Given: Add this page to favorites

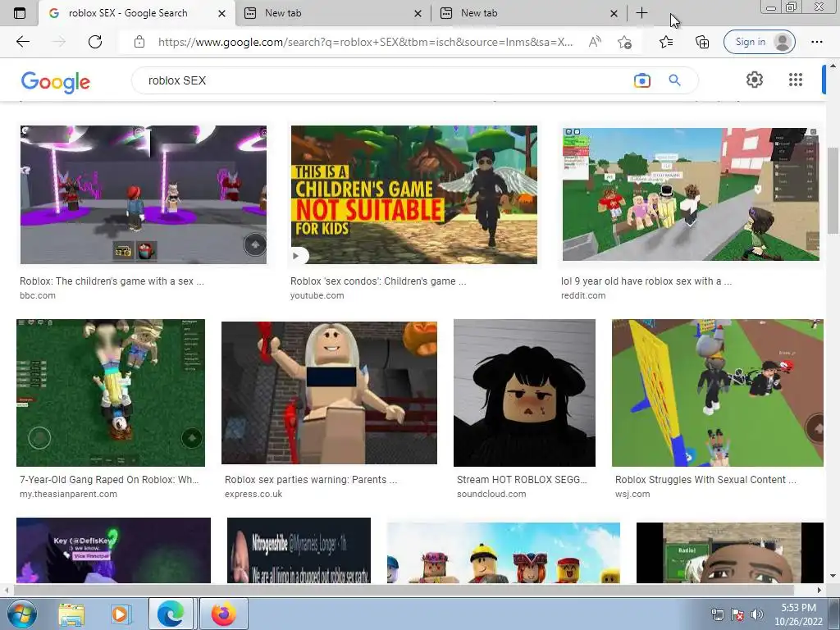Looking at the screenshot, I should point(624,42).
